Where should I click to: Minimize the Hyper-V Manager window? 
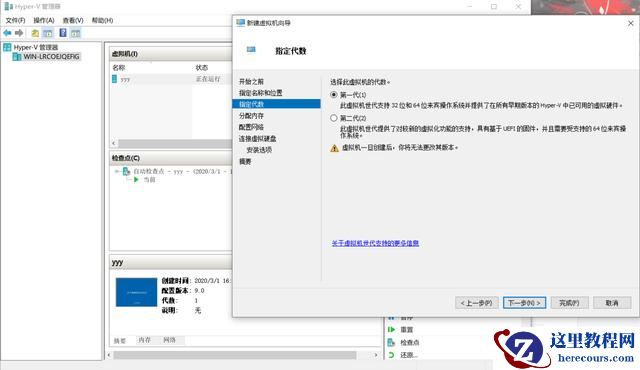click(x=470, y=7)
